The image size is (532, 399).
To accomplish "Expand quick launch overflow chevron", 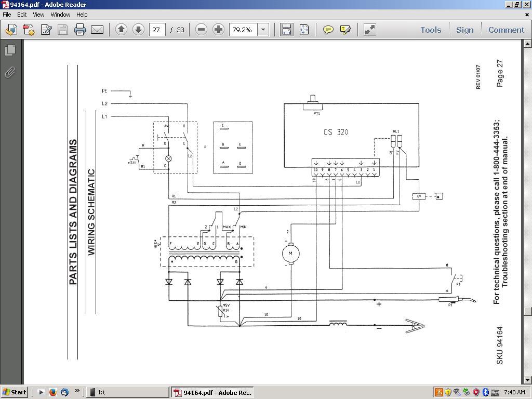I will 77,391.
